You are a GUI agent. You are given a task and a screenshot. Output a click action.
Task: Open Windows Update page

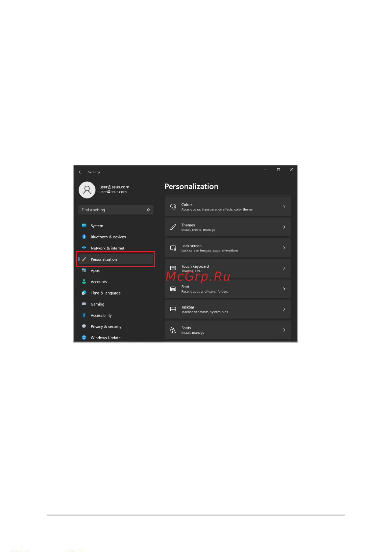(x=116, y=337)
